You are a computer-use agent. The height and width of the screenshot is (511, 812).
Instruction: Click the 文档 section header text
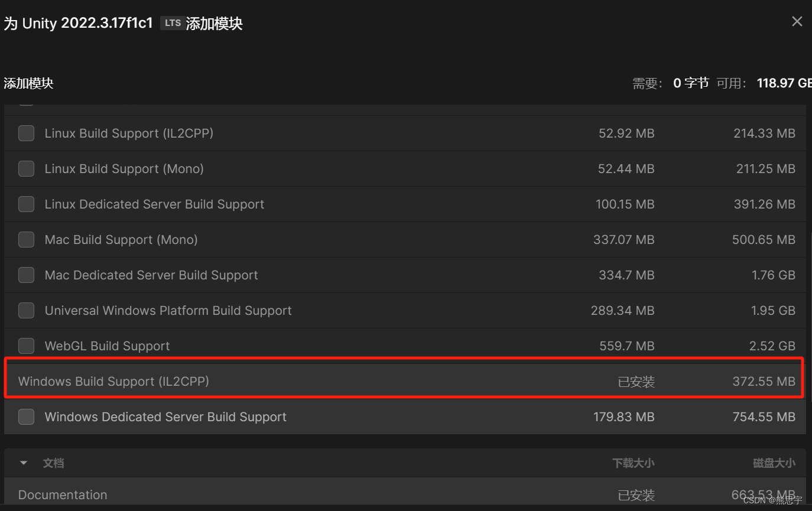53,463
